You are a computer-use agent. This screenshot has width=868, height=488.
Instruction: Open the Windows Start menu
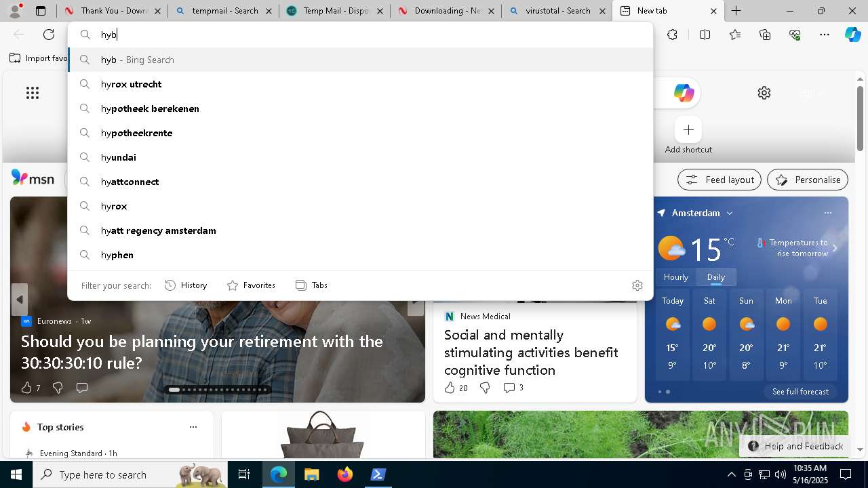pyautogui.click(x=16, y=474)
